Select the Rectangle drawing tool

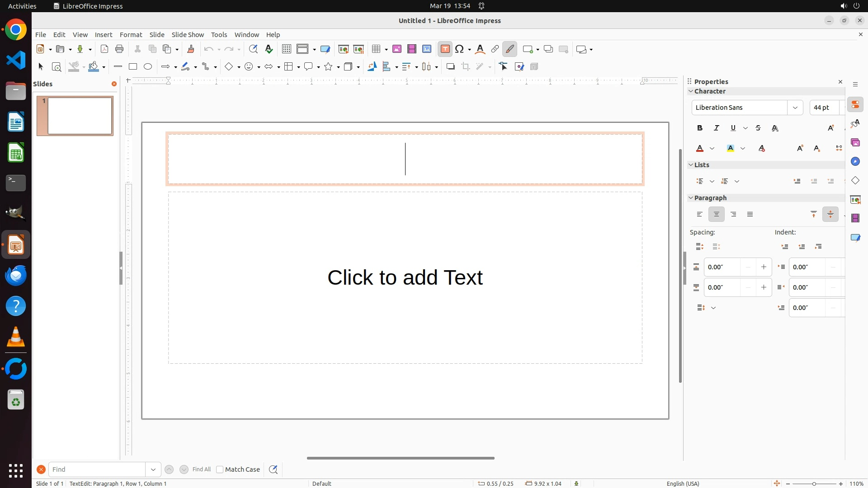(x=133, y=67)
